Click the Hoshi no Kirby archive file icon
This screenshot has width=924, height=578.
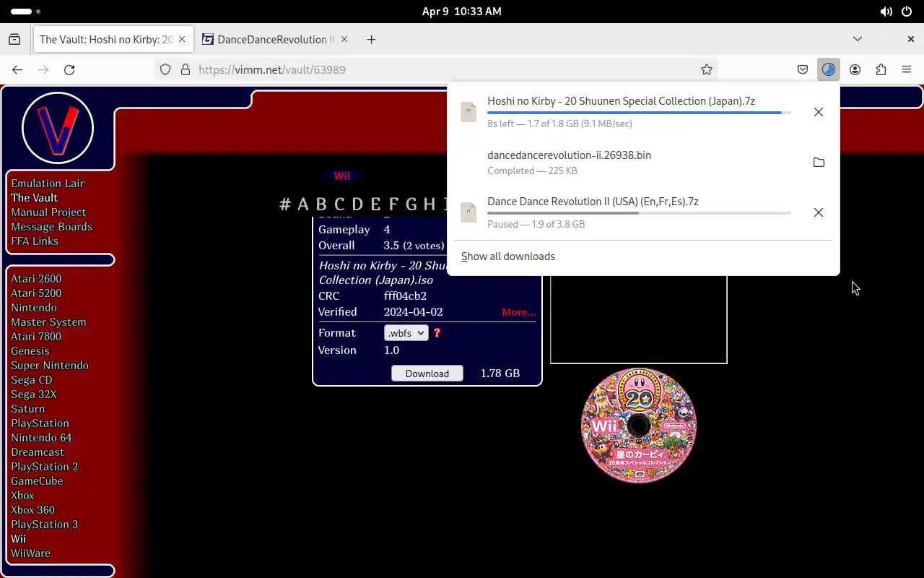(468, 112)
